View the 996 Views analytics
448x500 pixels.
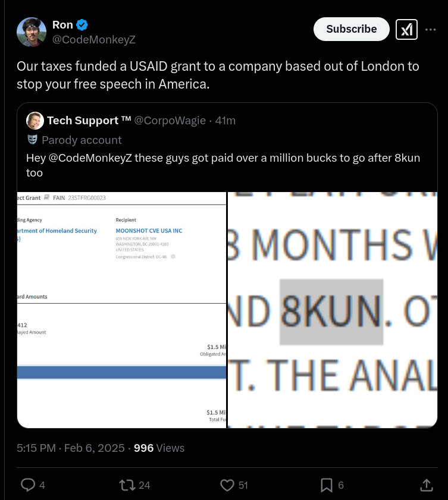159,448
